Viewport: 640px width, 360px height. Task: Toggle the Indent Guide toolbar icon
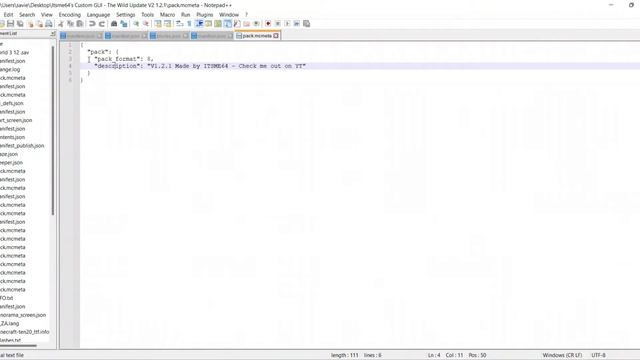(199, 24)
